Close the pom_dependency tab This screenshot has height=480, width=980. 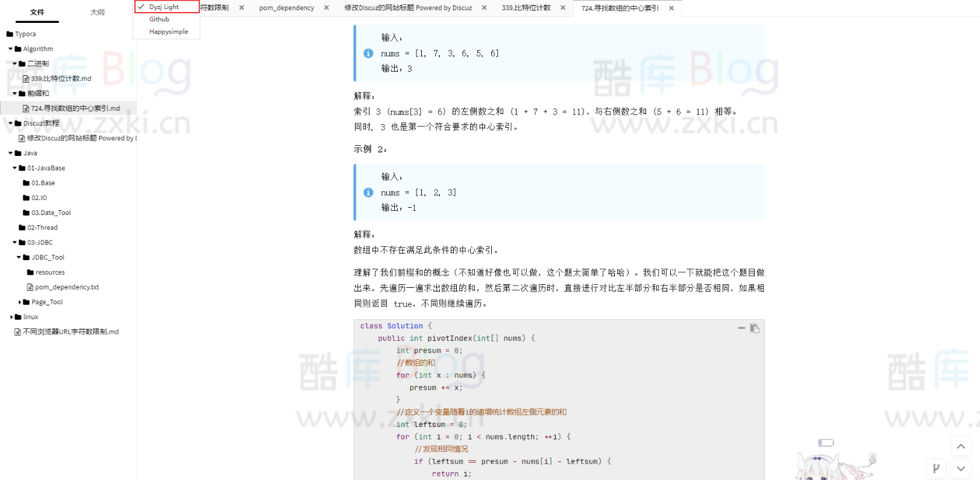pyautogui.click(x=327, y=8)
